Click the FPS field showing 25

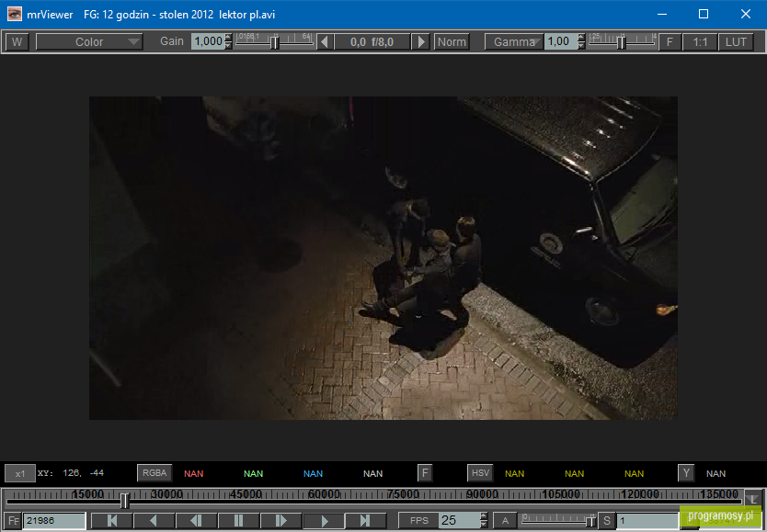click(460, 521)
